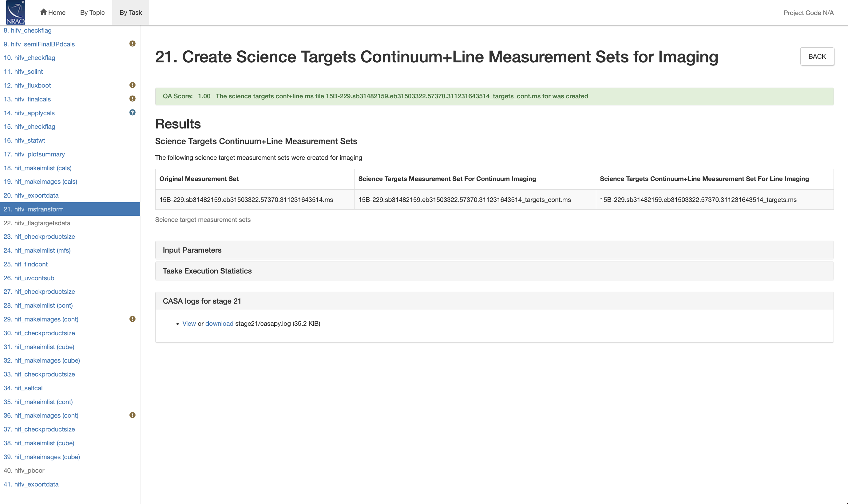Screen dimensions: 848x504
Task: Download the stage21 casapy.log file
Action: [x=219, y=323]
